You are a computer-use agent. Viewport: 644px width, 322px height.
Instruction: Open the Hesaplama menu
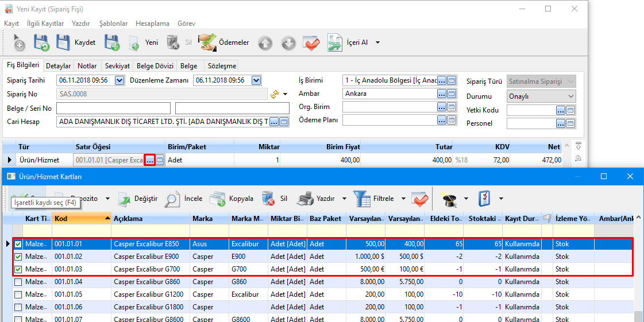click(152, 24)
